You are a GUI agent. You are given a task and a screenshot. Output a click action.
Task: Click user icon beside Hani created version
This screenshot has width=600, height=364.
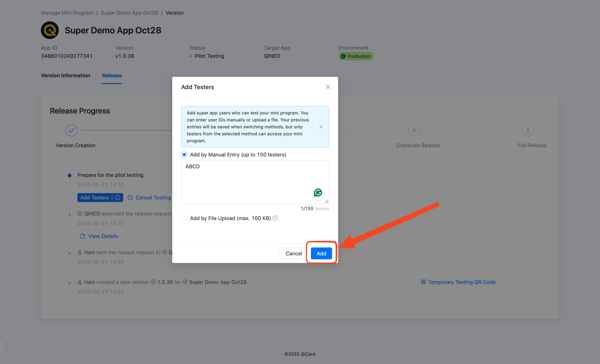click(x=80, y=282)
